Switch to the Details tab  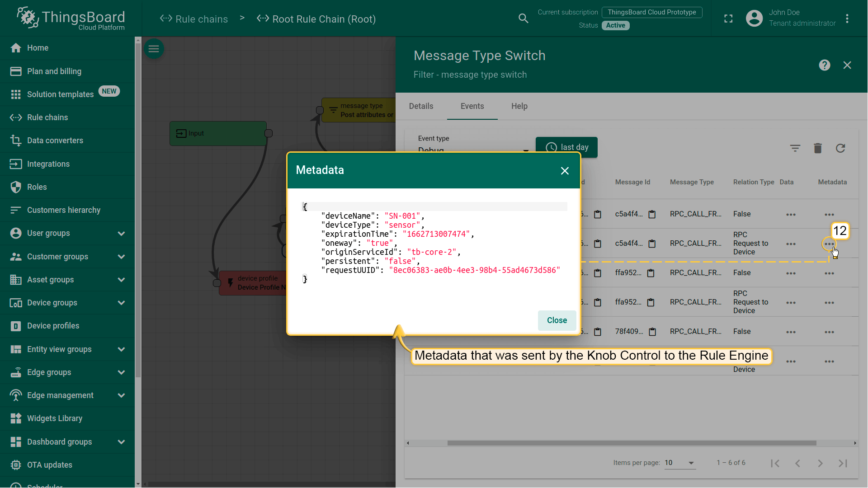[421, 106]
